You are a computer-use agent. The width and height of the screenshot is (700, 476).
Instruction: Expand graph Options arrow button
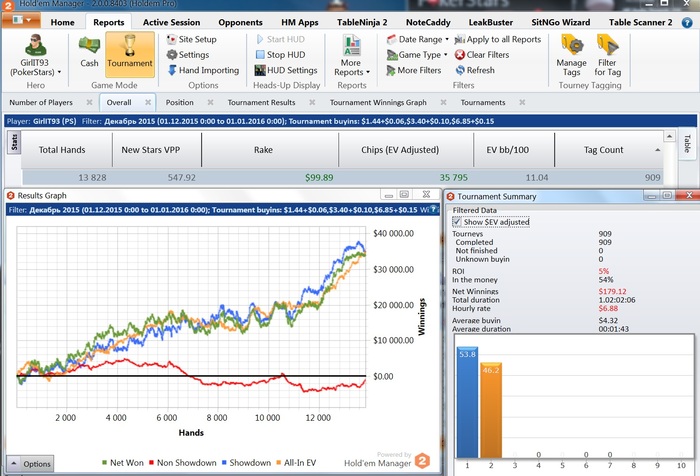tap(14, 463)
